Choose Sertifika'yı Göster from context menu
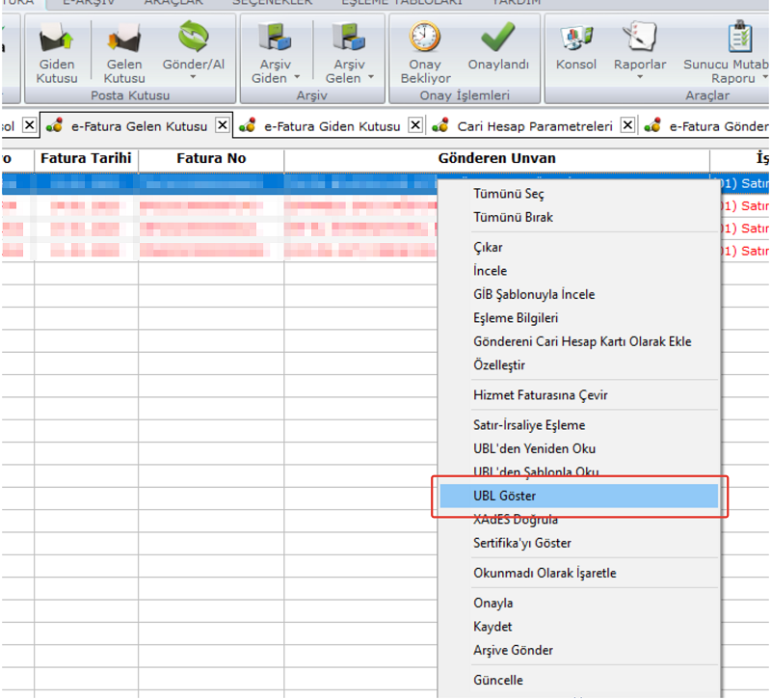The image size is (771, 700). (x=579, y=544)
